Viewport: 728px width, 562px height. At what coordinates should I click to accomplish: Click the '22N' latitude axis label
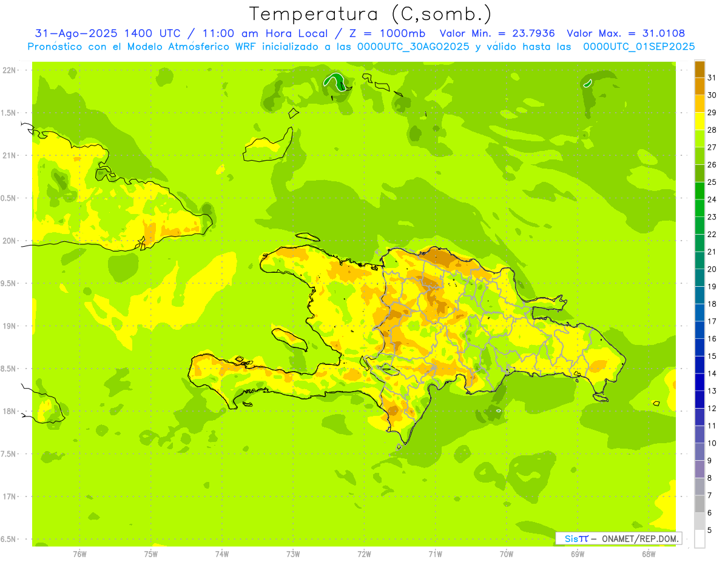[x=9, y=70]
